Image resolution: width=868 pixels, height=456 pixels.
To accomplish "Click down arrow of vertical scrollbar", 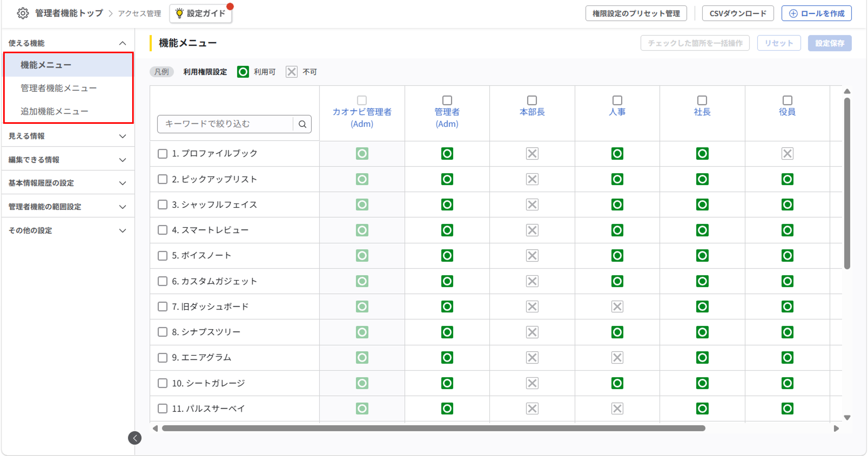I will [847, 418].
